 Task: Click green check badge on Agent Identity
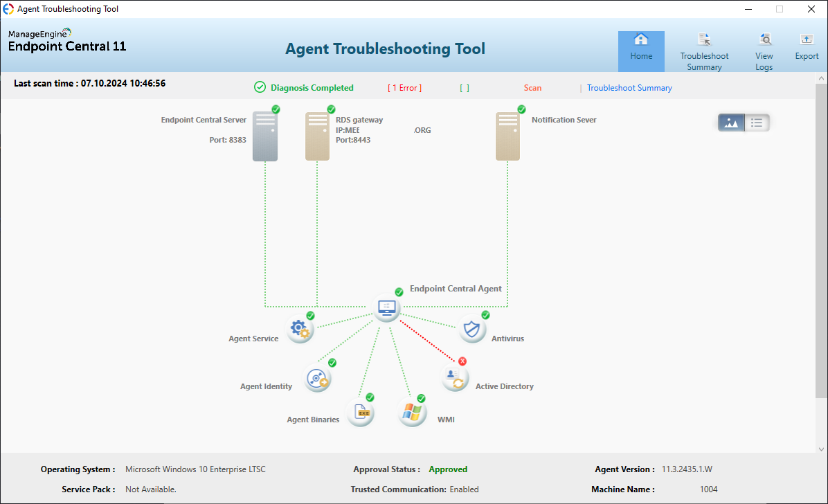pyautogui.click(x=332, y=362)
